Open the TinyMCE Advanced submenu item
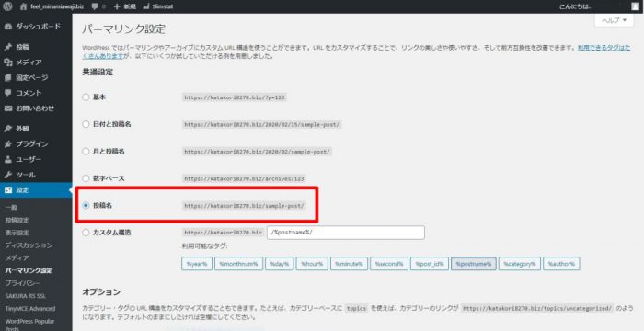The width and height of the screenshot is (644, 331). 30,309
